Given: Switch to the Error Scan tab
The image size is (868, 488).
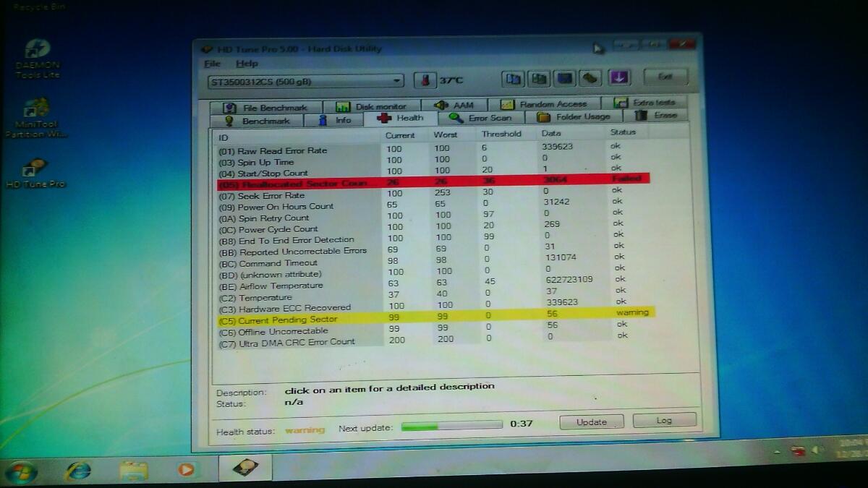Looking at the screenshot, I should point(481,118).
